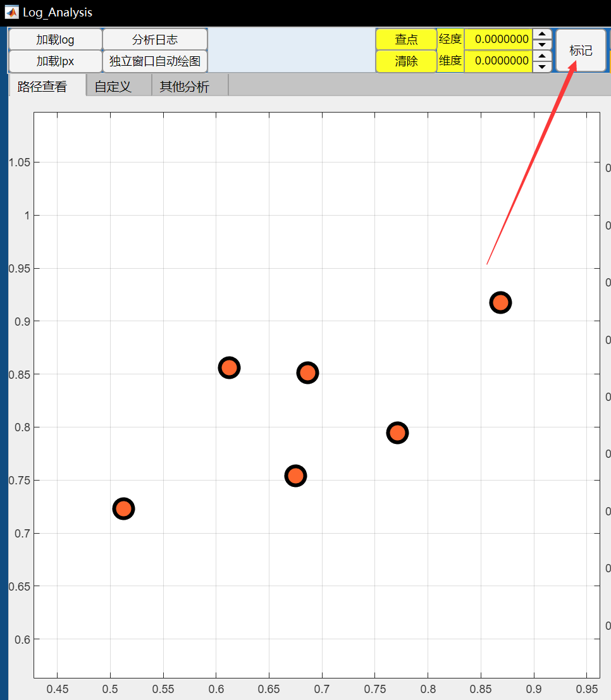Click the yellow 查点 button
The image size is (611, 700).
click(x=406, y=39)
